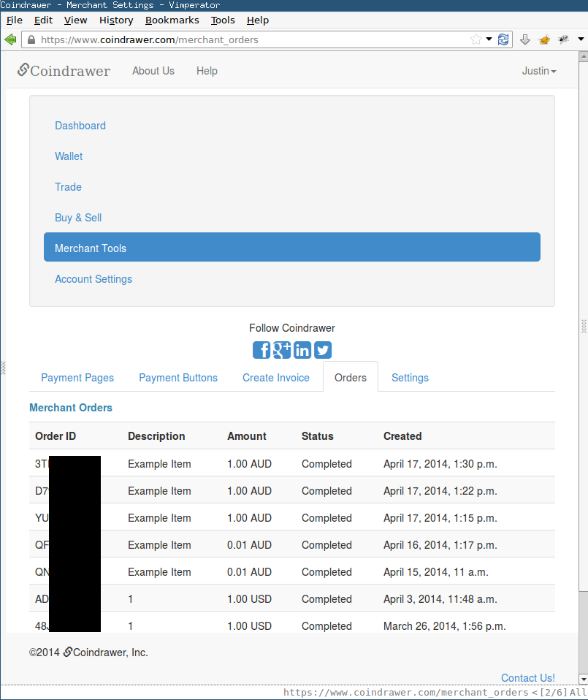
Task: Open Coindrawer's LinkedIn icon
Action: pyautogui.click(x=302, y=350)
